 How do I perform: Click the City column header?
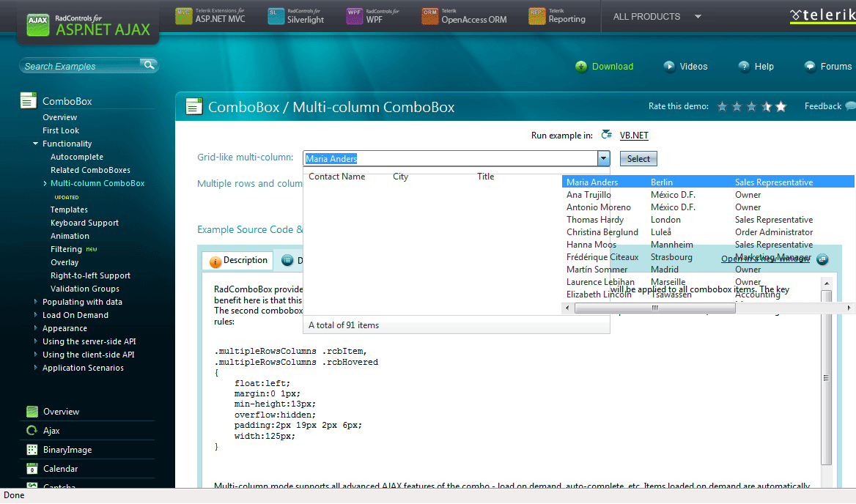pos(400,177)
